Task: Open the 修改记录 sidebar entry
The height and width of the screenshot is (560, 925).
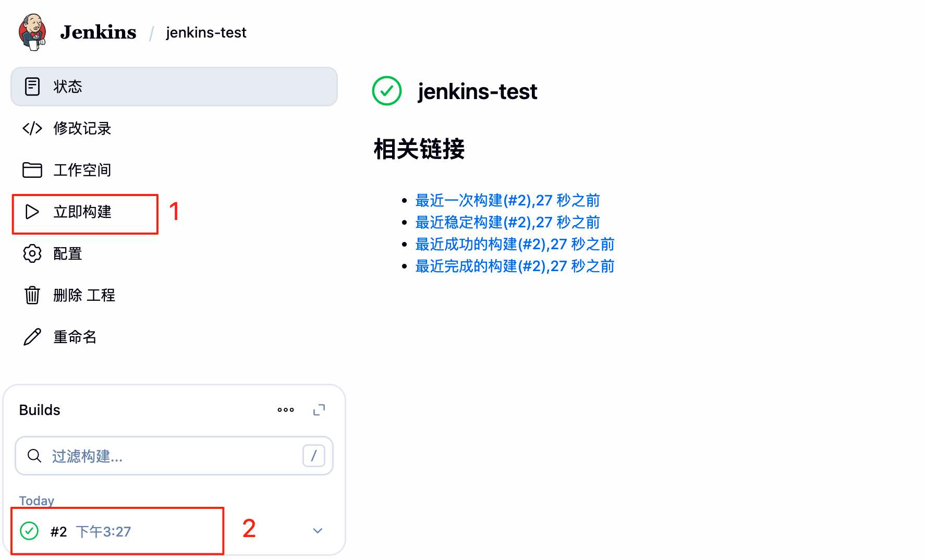Action: pyautogui.click(x=82, y=128)
